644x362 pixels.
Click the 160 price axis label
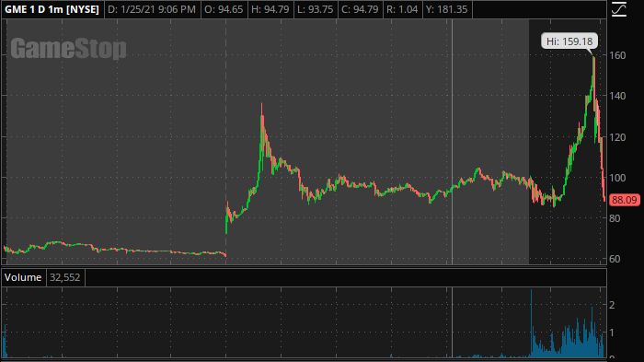coord(617,55)
